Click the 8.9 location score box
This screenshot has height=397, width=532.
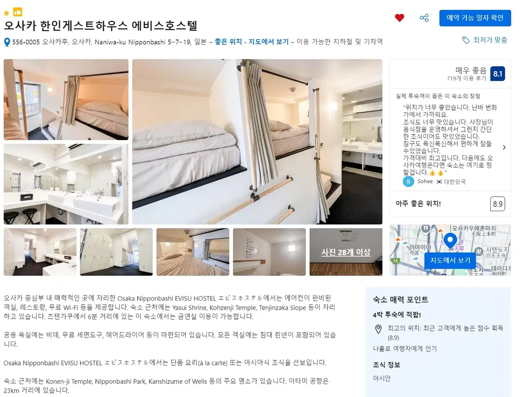coord(497,204)
